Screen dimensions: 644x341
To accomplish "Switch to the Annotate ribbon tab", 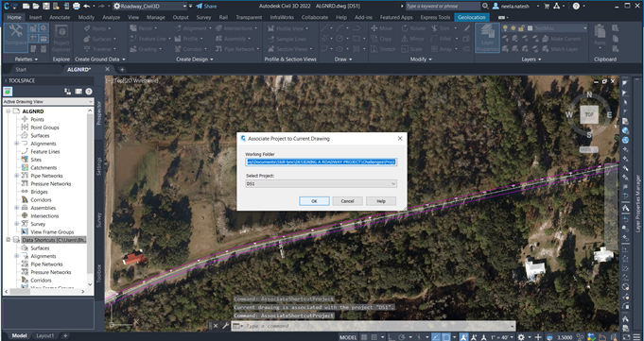I will (x=60, y=17).
